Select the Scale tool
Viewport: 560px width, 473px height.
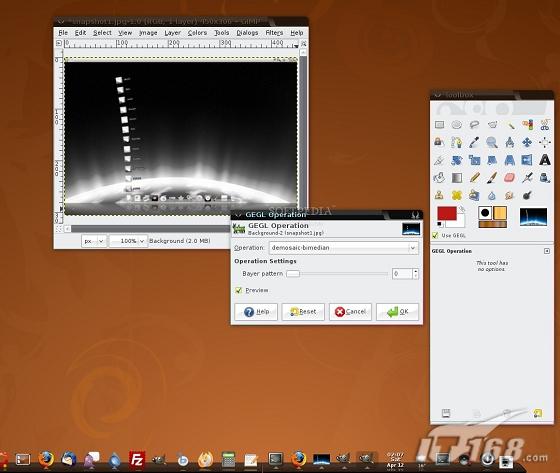[x=474, y=160]
